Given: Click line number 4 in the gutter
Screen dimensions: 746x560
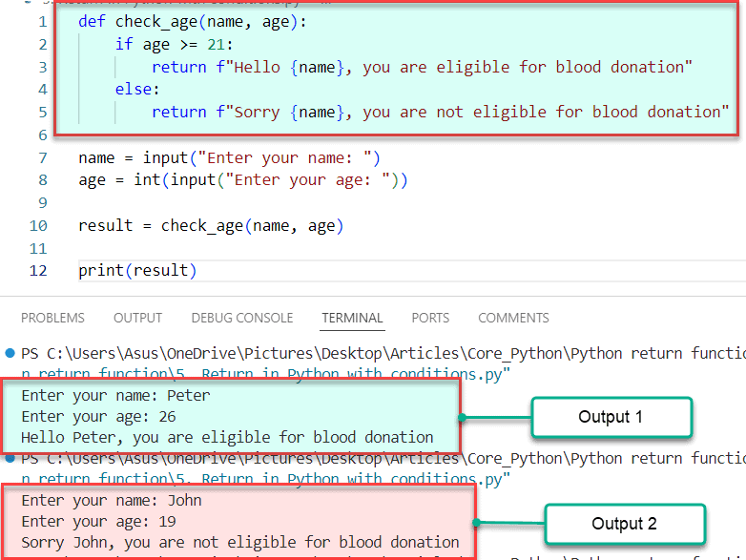Looking at the screenshot, I should click(x=43, y=90).
